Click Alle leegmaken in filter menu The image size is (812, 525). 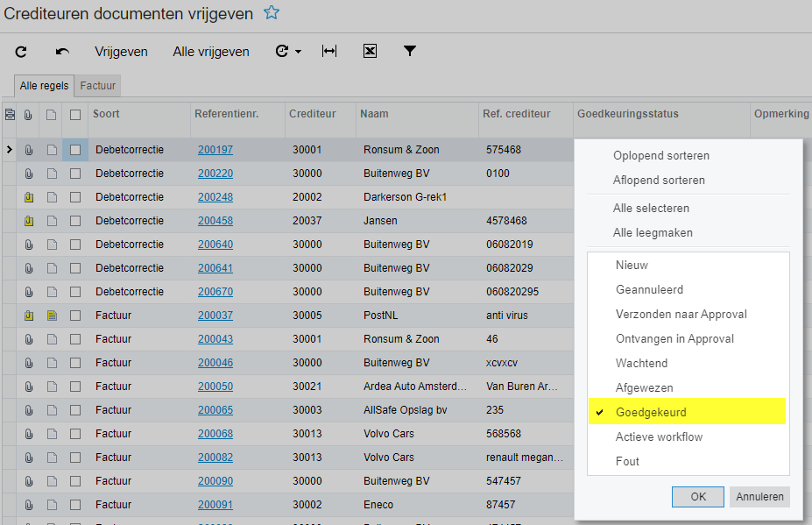653,232
